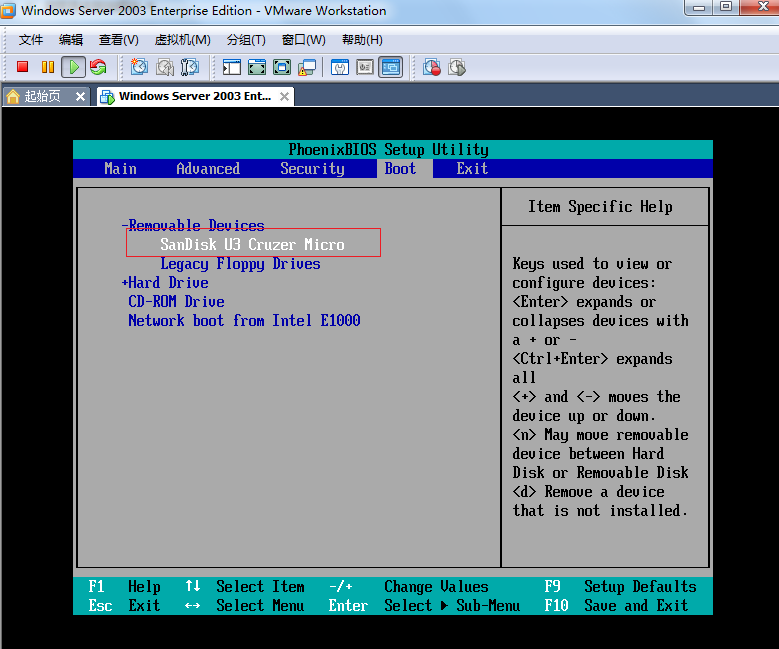Open the 分组(T) menu
Image resolution: width=779 pixels, height=649 pixels.
246,40
